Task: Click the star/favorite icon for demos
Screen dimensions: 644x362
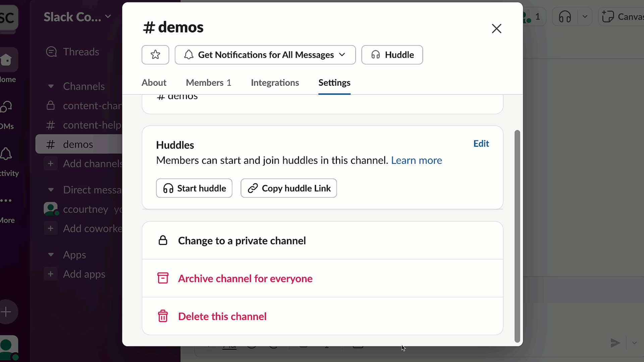Action: 155,55
